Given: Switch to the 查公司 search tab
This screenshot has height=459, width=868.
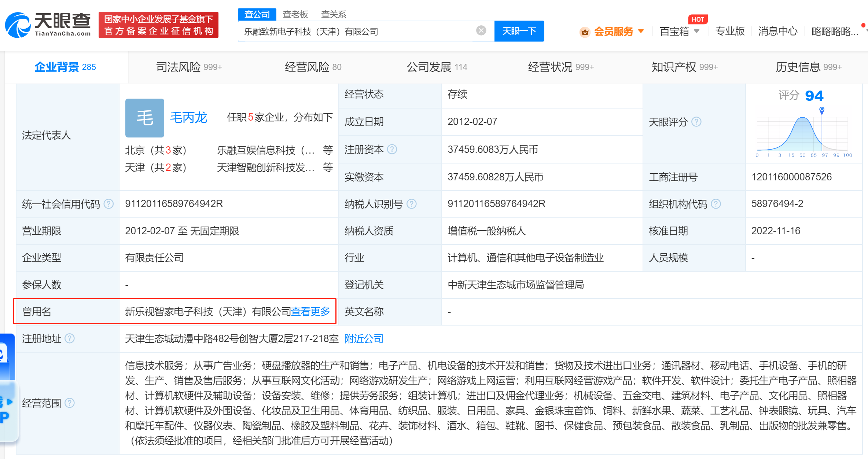Looking at the screenshot, I should pos(257,14).
